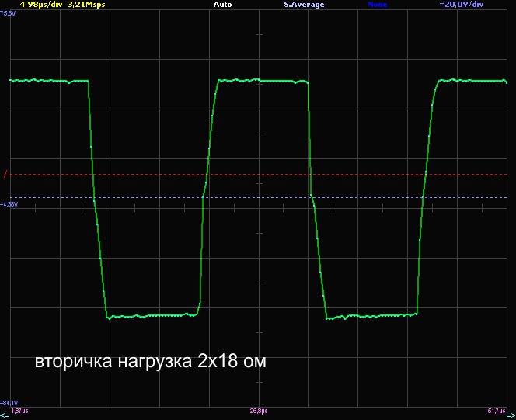Click the S.Average acquisition mode label
Screen dimensions: 516x420
304,5
